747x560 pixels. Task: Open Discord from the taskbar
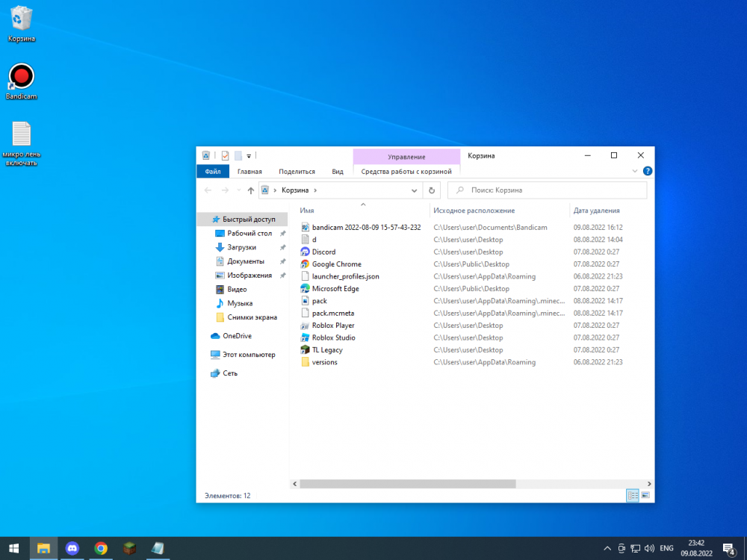72,549
